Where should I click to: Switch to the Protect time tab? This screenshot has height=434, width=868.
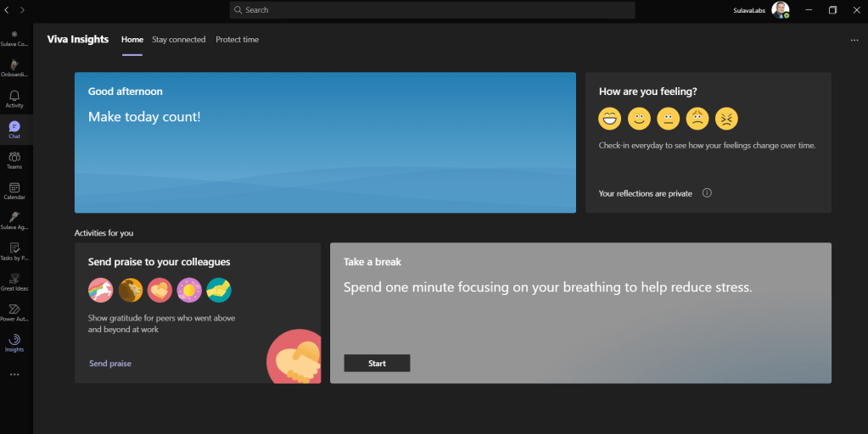(x=237, y=40)
